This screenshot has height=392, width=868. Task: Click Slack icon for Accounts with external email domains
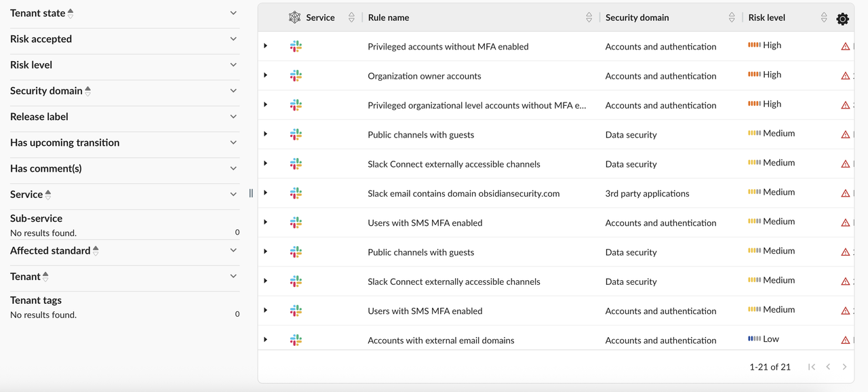coord(296,340)
